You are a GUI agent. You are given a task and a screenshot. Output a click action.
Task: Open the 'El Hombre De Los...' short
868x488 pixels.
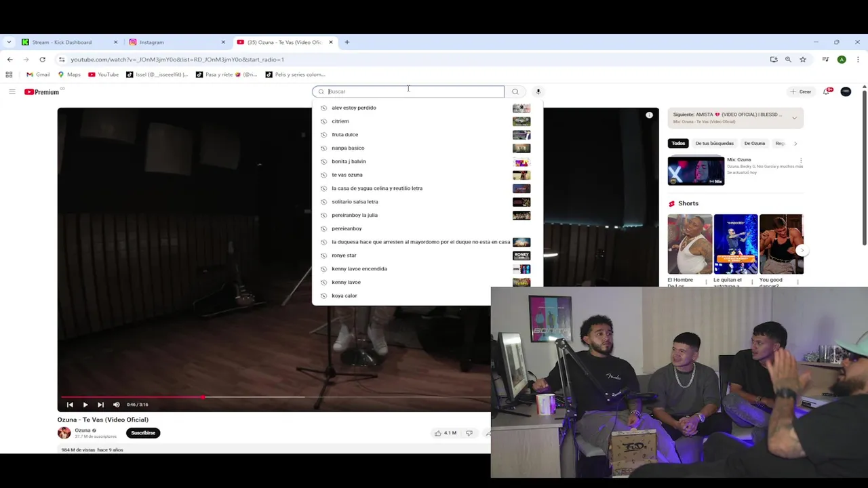pyautogui.click(x=690, y=244)
